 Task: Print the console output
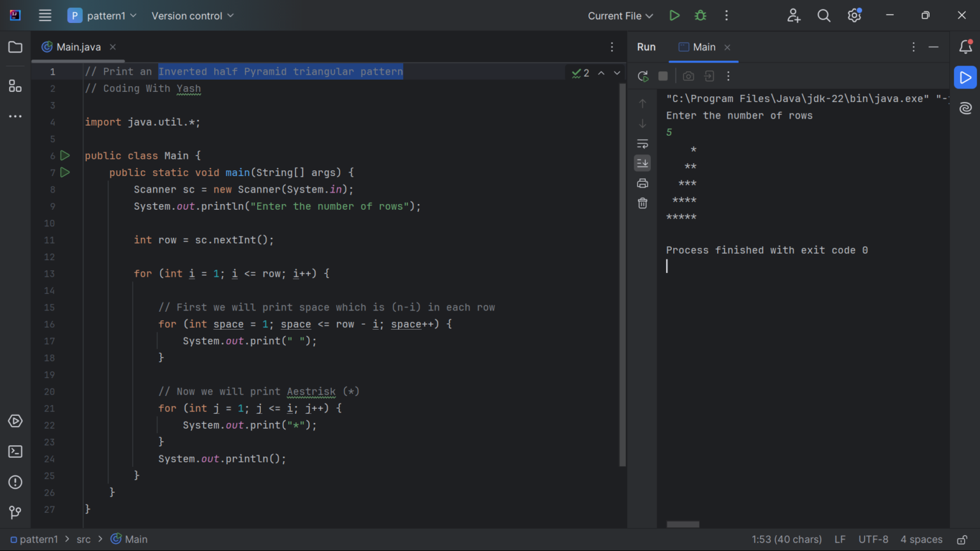[642, 184]
